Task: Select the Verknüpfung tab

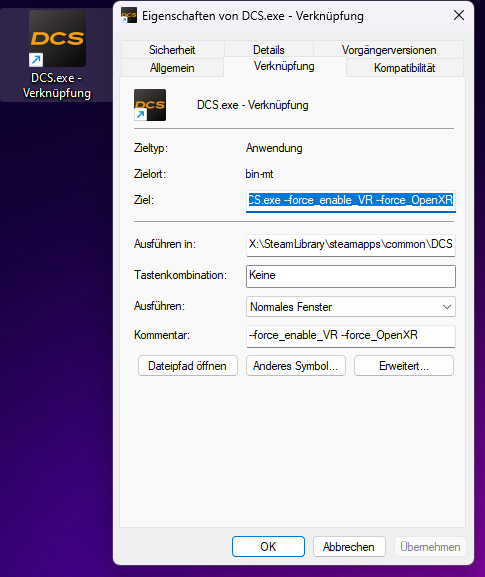Action: point(284,67)
